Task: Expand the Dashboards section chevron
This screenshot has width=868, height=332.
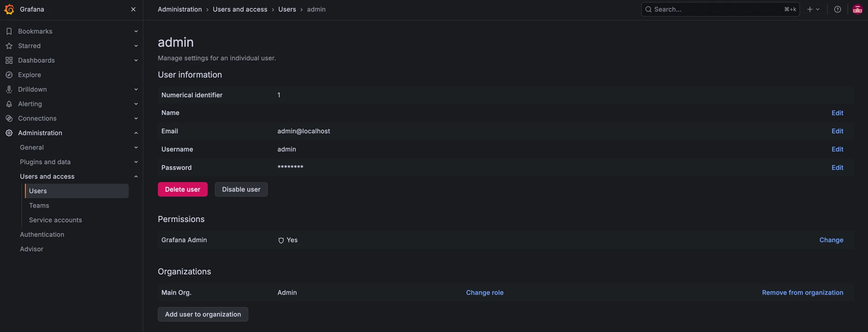Action: (136, 60)
